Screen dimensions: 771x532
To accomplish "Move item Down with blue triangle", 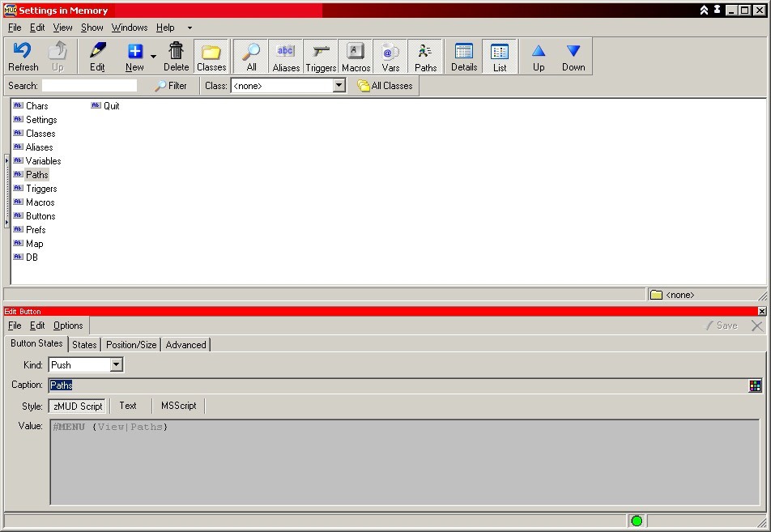I will point(573,57).
